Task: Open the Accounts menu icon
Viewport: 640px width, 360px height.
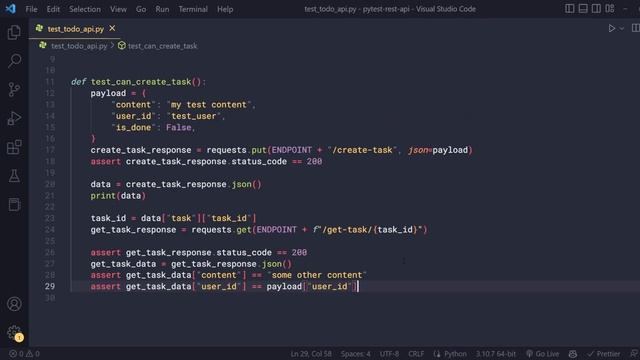Action: (x=14, y=304)
